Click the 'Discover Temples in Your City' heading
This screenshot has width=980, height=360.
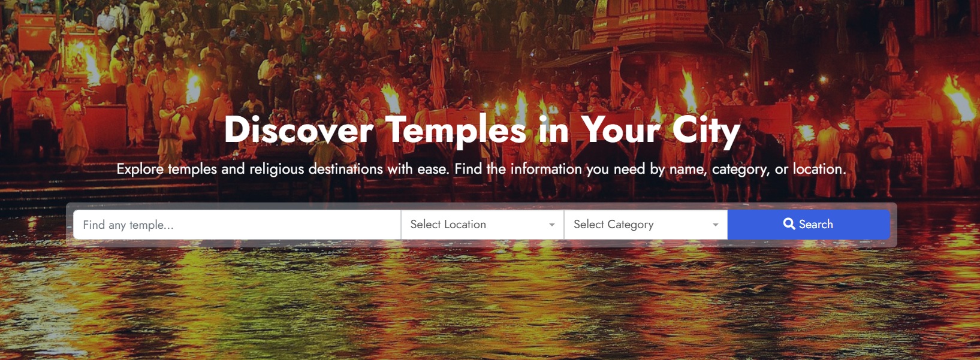tap(482, 130)
